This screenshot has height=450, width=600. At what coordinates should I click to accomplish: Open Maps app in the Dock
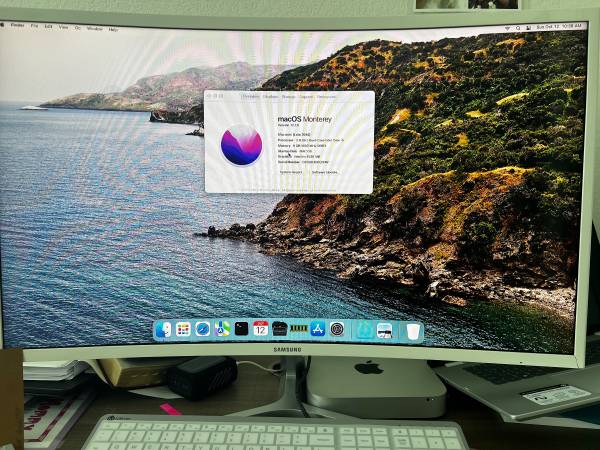(x=222, y=329)
